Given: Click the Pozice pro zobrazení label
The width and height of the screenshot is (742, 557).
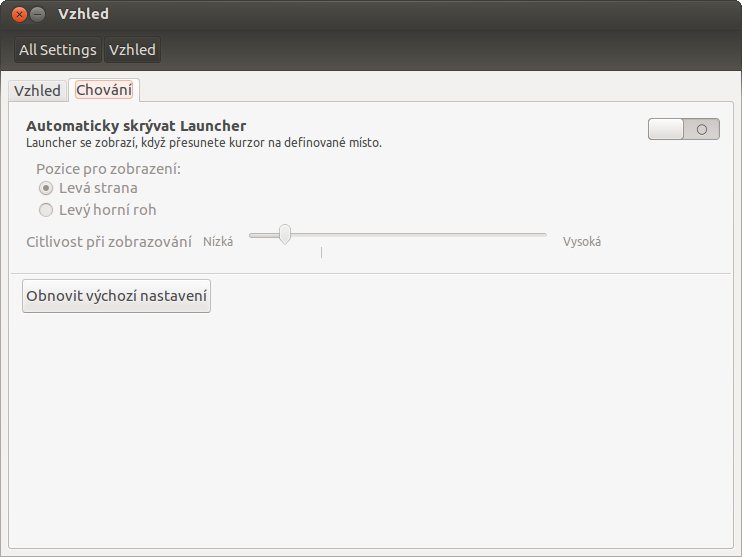Looking at the screenshot, I should pyautogui.click(x=108, y=169).
